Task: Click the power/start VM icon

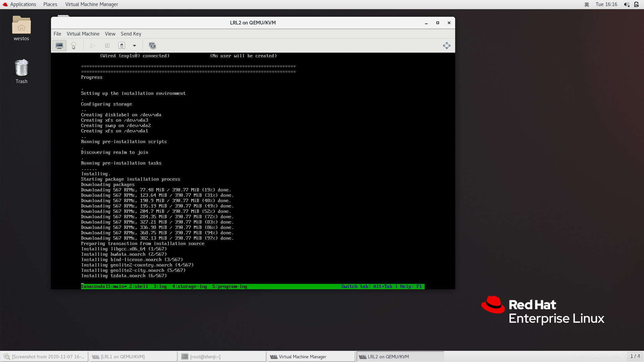Action: click(92, 45)
